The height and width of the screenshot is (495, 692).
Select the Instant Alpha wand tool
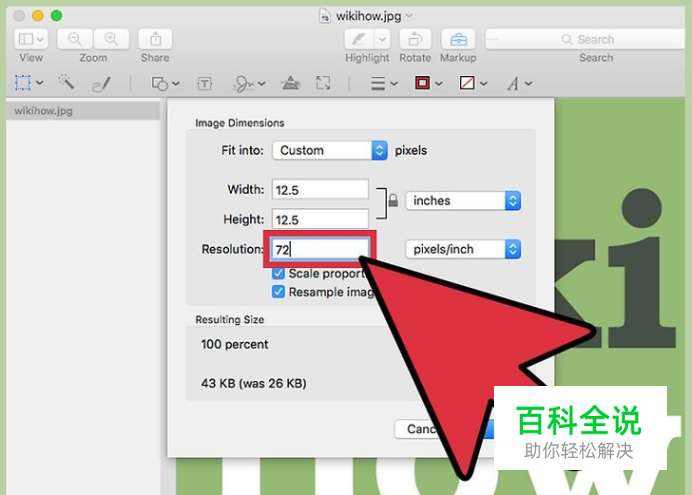pos(66,82)
